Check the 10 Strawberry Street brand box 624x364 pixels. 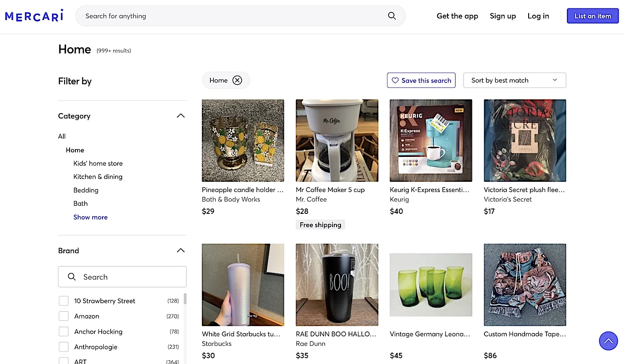(64, 301)
